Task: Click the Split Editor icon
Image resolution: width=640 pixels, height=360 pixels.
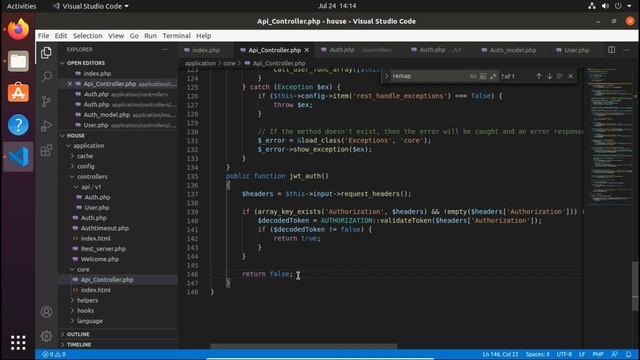Action: (x=611, y=50)
